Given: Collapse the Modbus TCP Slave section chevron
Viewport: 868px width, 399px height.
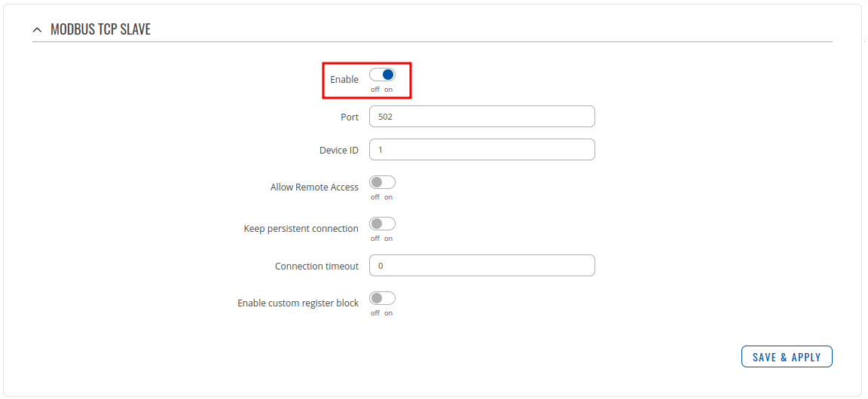Looking at the screenshot, I should point(37,30).
